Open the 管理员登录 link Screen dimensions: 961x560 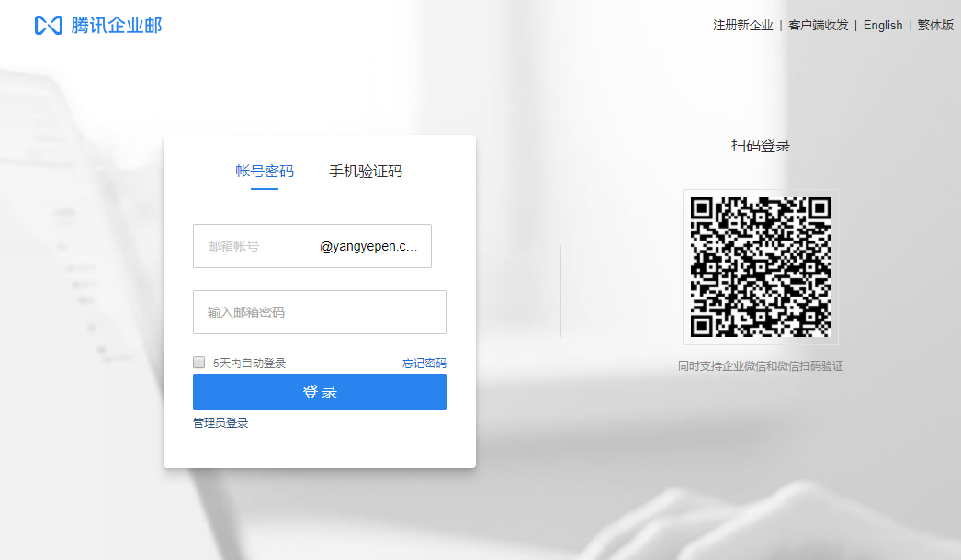coord(220,423)
